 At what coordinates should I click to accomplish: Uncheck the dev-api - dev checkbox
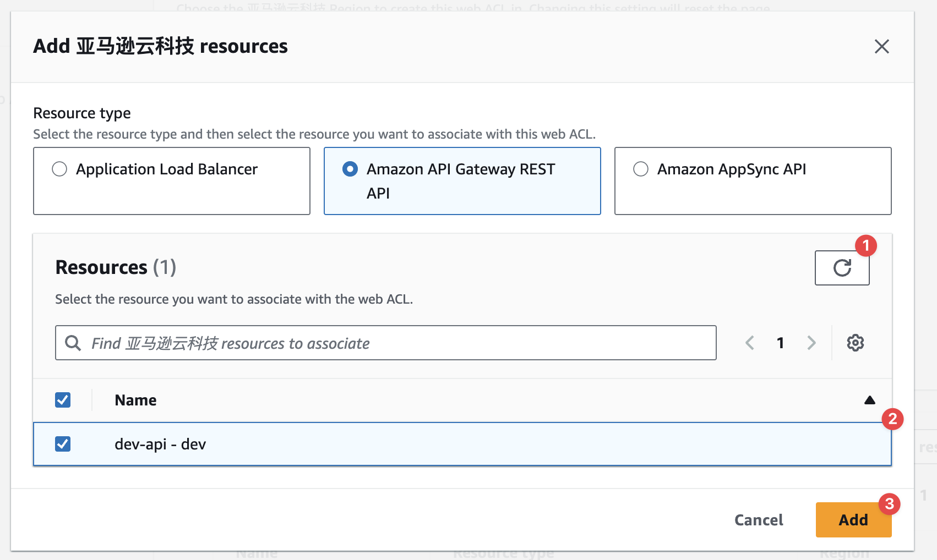coord(63,444)
